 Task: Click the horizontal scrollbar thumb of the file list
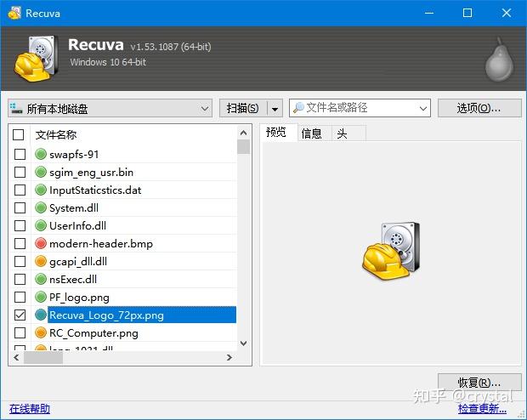[43, 357]
